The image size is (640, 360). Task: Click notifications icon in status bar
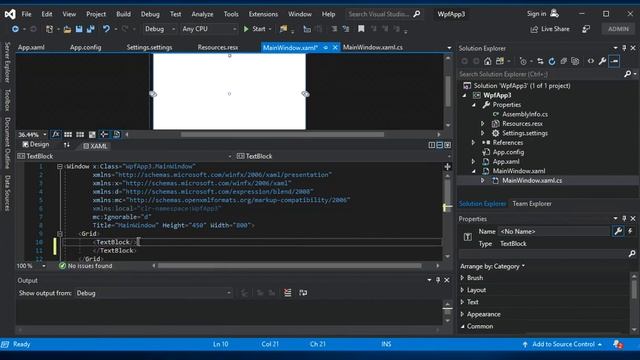pyautogui.click(x=618, y=344)
